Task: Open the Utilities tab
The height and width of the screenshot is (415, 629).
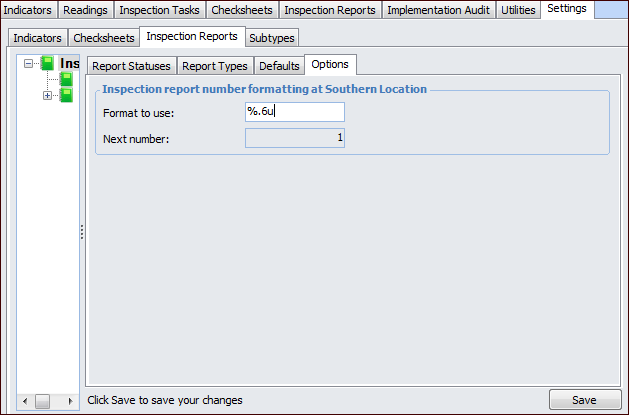Action: (518, 10)
